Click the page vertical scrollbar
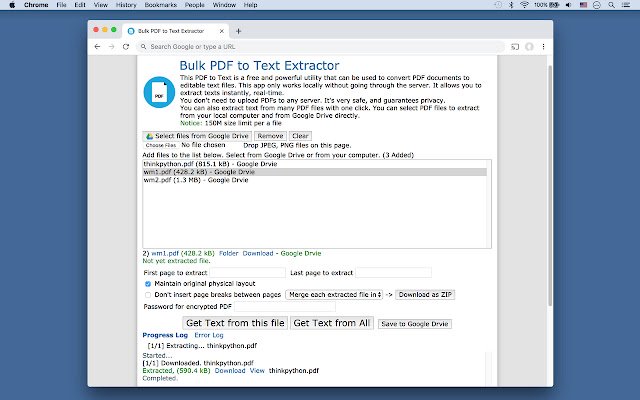Viewport: 640px width, 400px height. (550, 186)
